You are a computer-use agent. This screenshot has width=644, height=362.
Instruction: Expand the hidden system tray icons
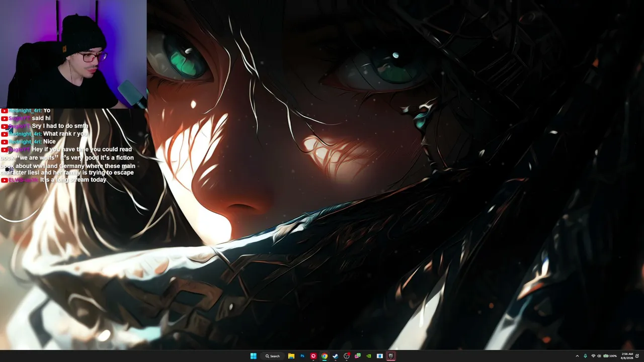coord(577,356)
